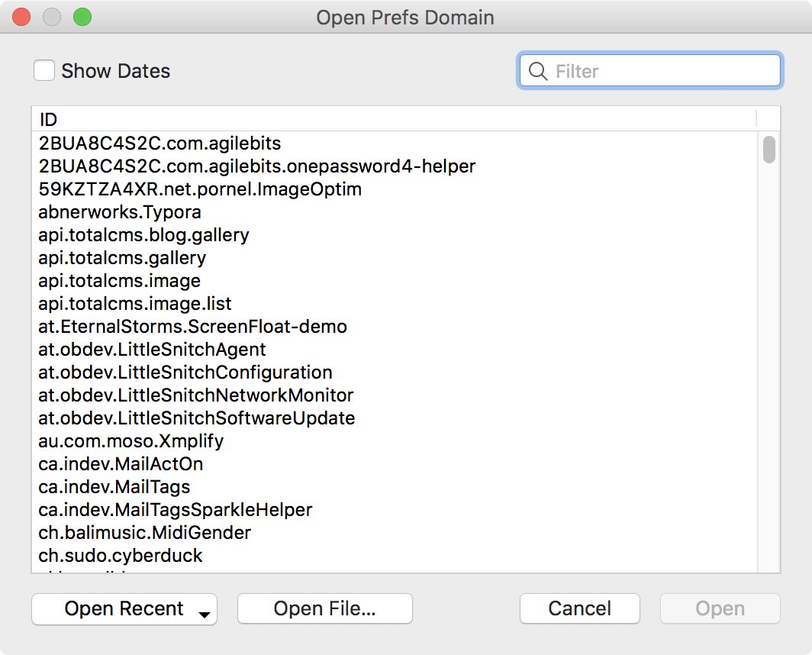Close the Open Prefs Domain window
Viewport: 812px width, 655px height.
pos(21,17)
